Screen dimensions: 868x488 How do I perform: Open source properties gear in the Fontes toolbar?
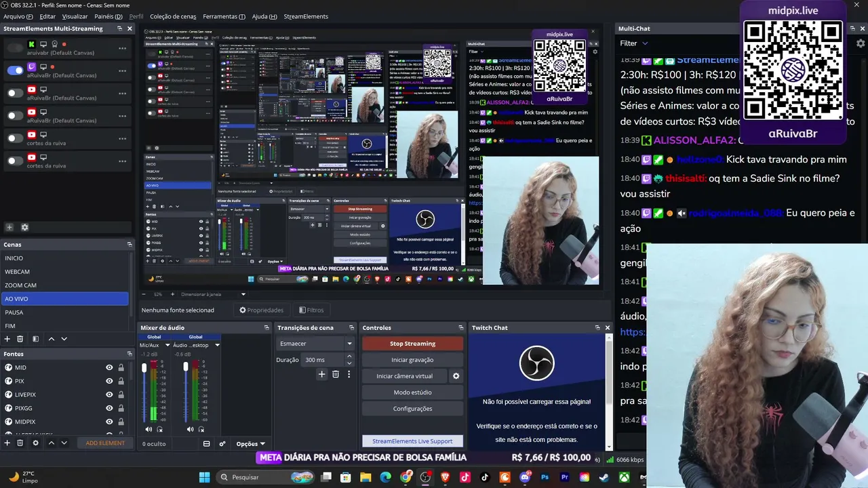[x=36, y=443]
